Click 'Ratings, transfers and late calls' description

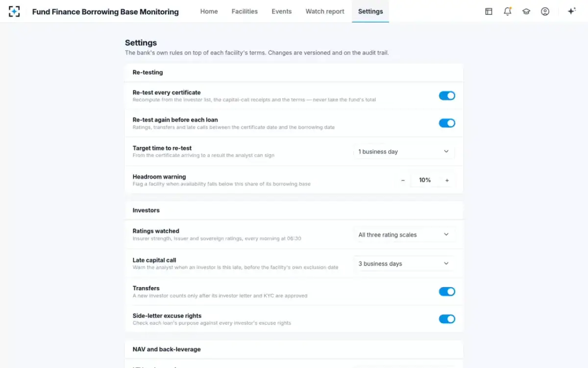234,127
